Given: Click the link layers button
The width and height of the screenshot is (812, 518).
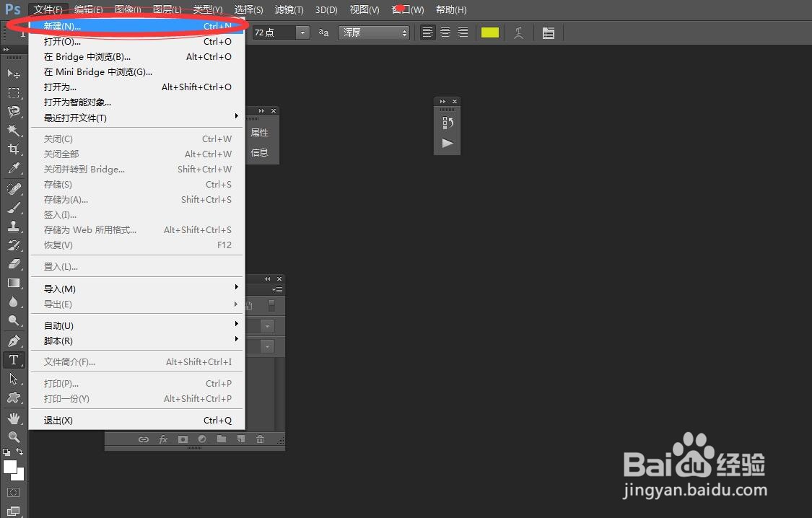Looking at the screenshot, I should point(144,439).
